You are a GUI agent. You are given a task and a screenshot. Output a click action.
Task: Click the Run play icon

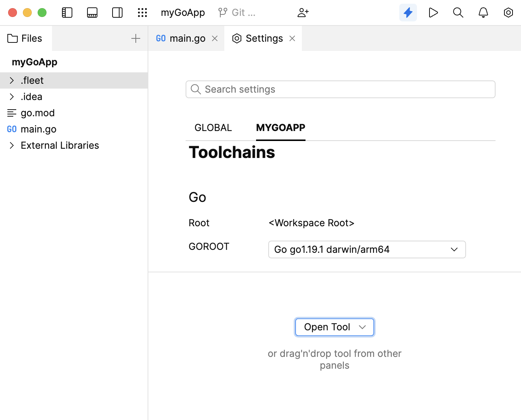(433, 13)
